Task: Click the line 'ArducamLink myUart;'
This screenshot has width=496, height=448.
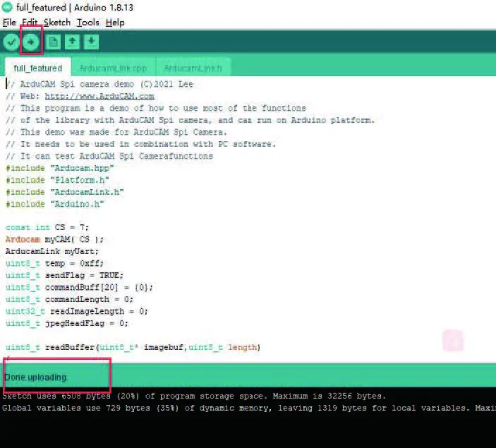Action: click(x=52, y=252)
